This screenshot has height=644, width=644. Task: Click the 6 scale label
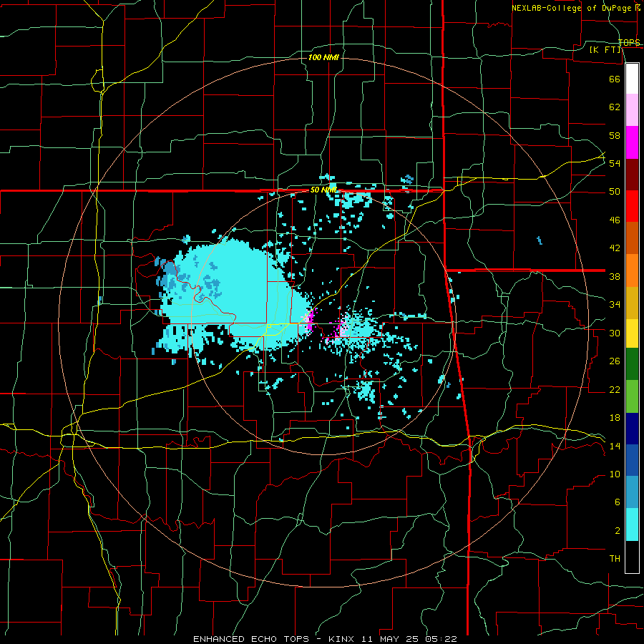[617, 502]
